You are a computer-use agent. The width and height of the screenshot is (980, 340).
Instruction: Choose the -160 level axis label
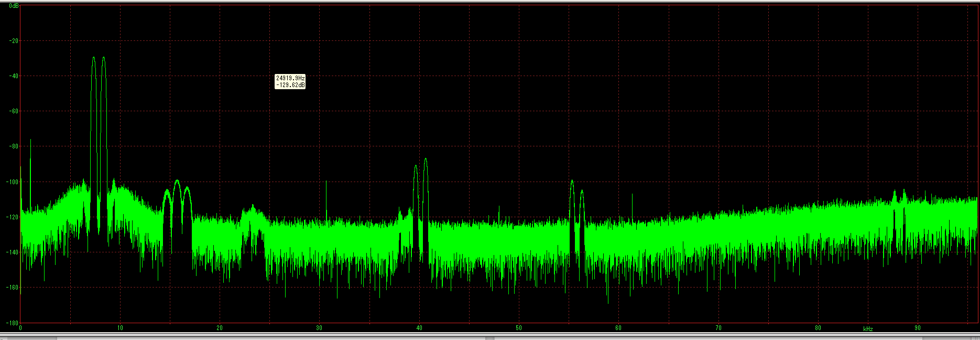click(x=13, y=288)
